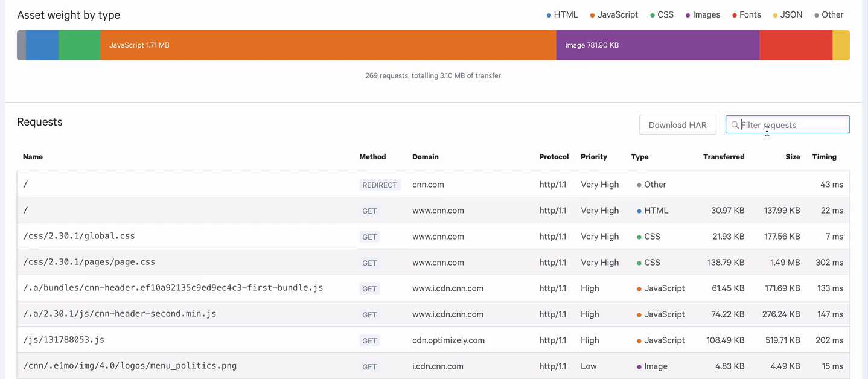Click the red Fonts bar segment

coord(796,45)
